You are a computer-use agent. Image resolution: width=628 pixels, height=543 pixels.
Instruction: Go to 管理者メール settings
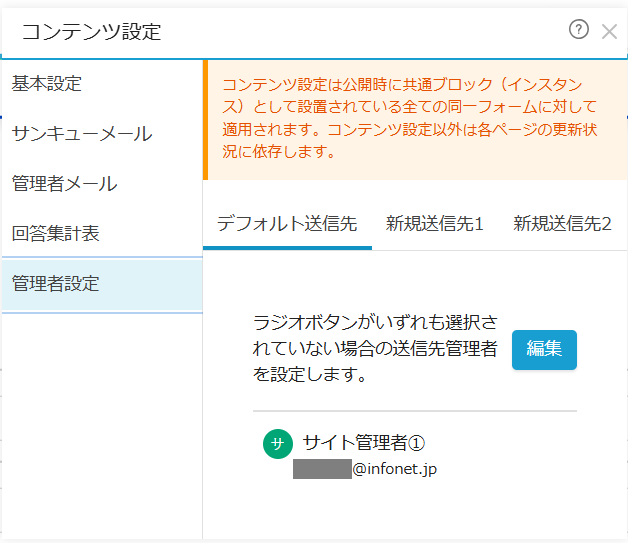click(65, 183)
